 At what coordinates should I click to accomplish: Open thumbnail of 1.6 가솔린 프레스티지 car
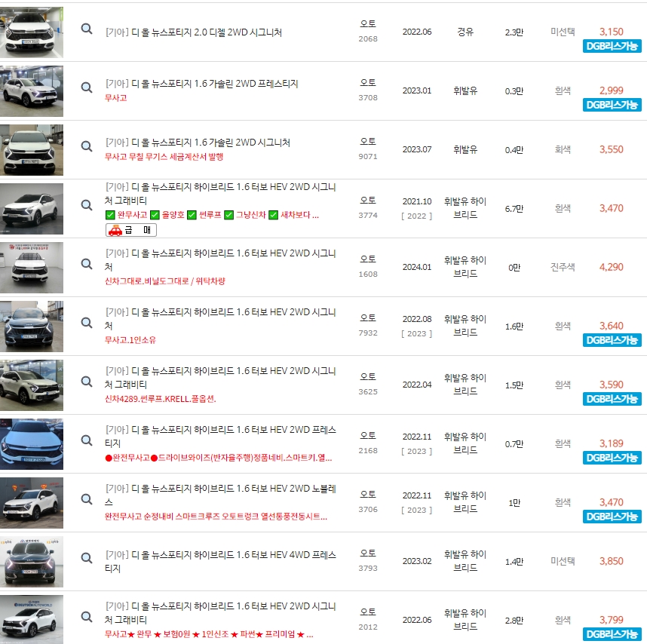tap(32, 91)
